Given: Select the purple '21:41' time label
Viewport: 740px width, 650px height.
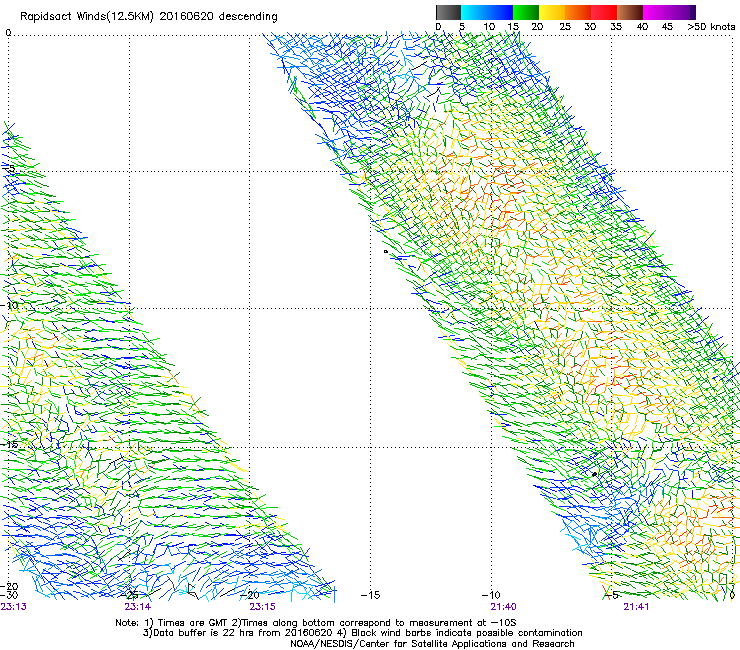Looking at the screenshot, I should 636,607.
